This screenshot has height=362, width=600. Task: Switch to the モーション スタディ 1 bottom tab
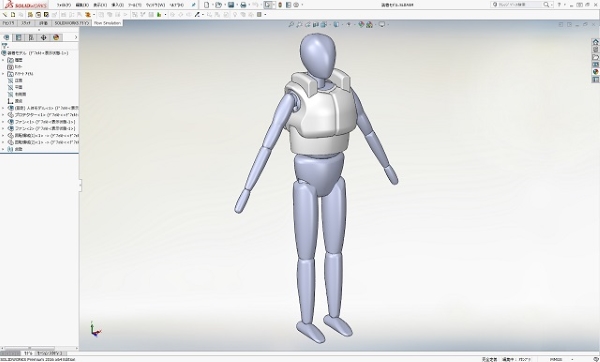(51, 353)
